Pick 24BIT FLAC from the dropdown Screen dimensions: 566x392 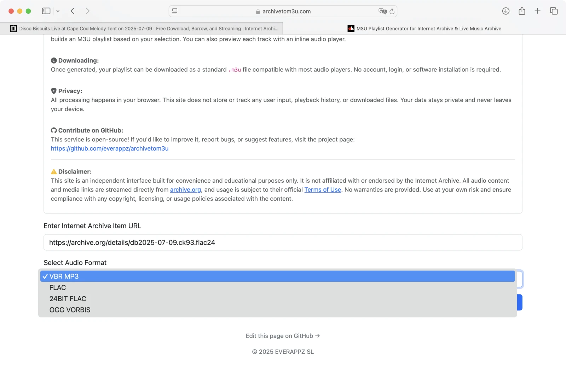point(68,299)
